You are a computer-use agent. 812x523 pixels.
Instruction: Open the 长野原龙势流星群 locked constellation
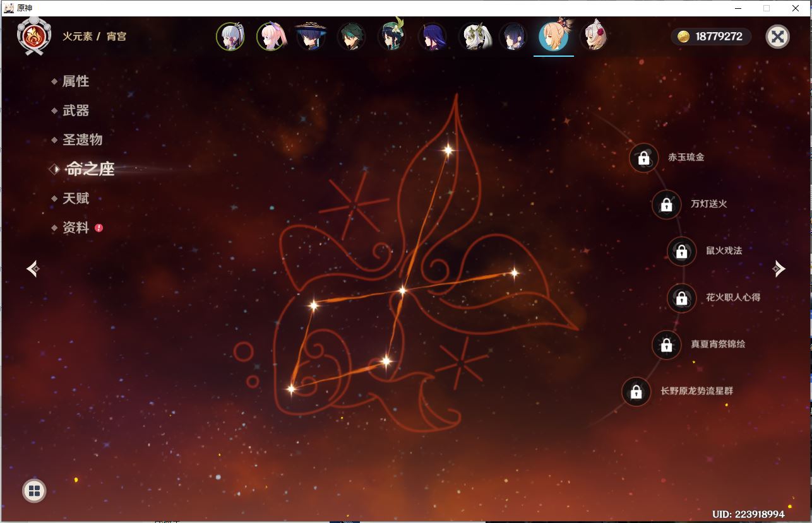click(636, 392)
